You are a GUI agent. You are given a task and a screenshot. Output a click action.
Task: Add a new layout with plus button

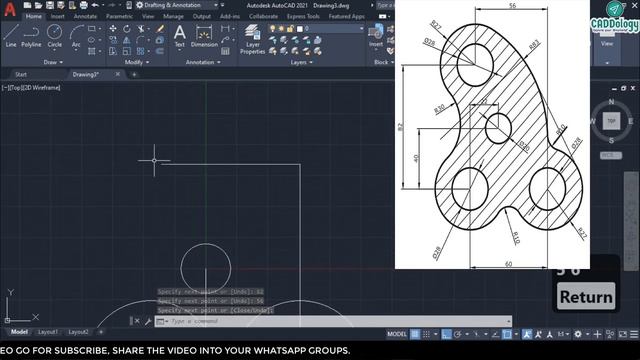click(101, 332)
